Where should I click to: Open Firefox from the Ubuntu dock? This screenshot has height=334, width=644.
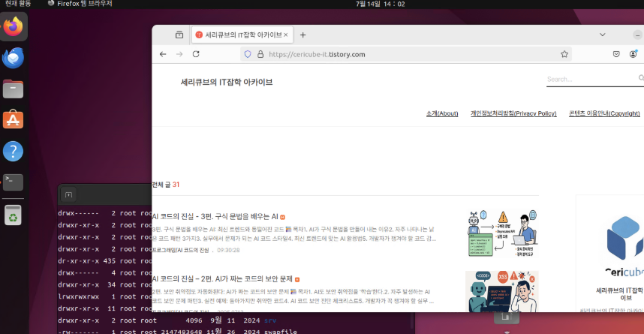click(14, 27)
